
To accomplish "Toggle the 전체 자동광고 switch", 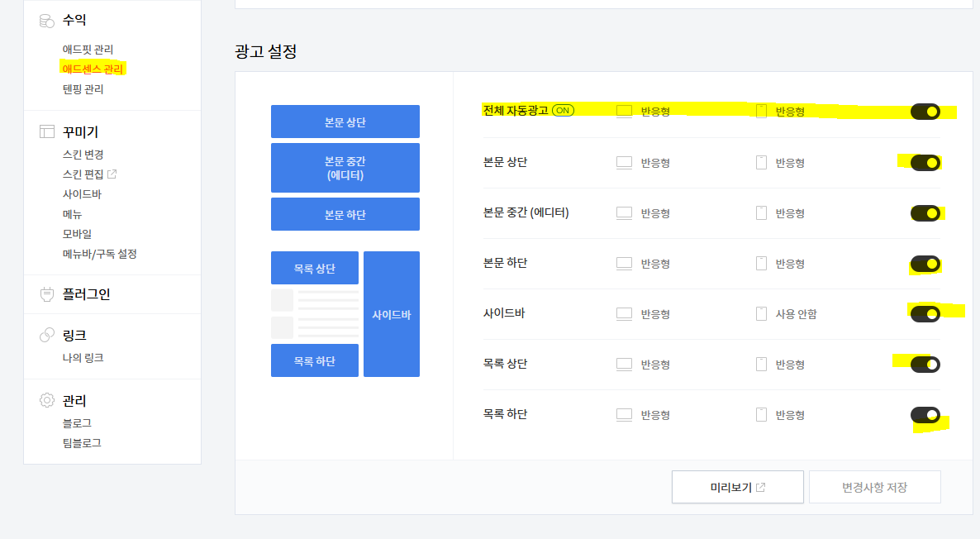I will click(x=925, y=112).
